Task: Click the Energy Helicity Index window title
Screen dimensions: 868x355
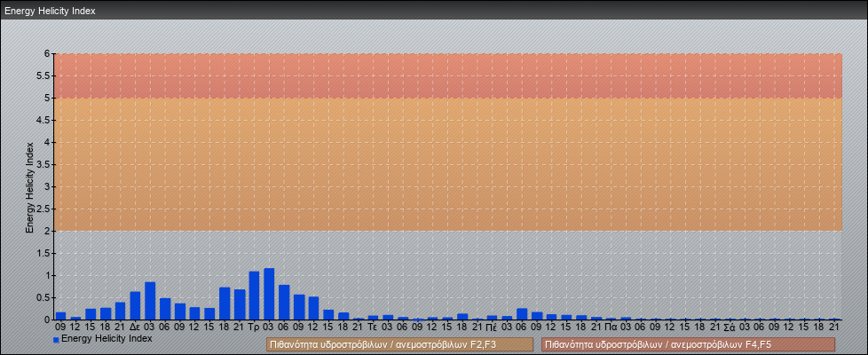Action: click(x=50, y=11)
